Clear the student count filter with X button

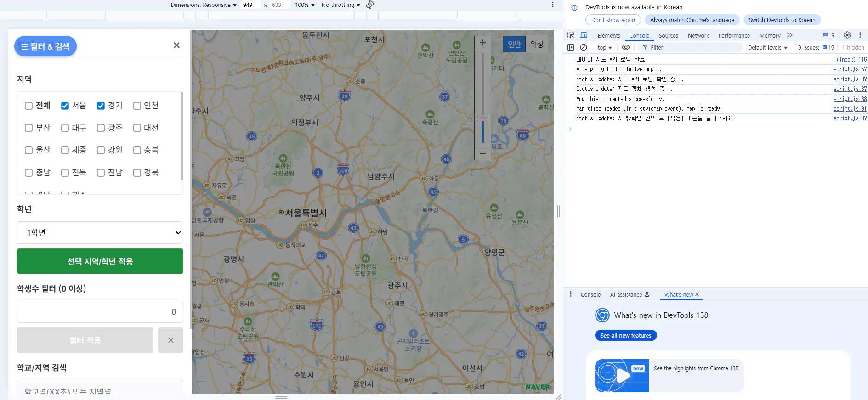(170, 340)
